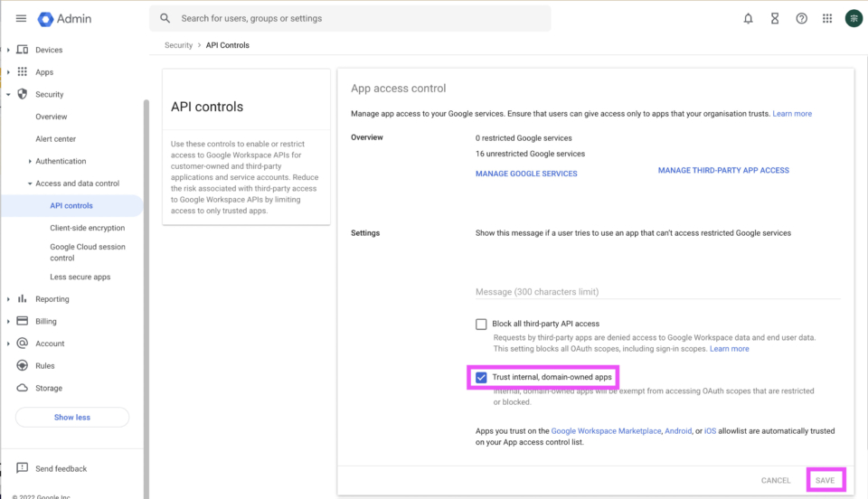Image resolution: width=868 pixels, height=499 pixels.
Task: Uncheck Trust internal, domain-owned apps
Action: coord(481,377)
